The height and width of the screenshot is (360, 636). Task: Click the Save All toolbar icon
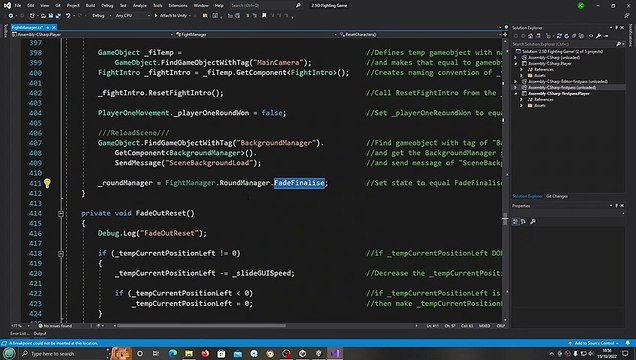(58, 15)
